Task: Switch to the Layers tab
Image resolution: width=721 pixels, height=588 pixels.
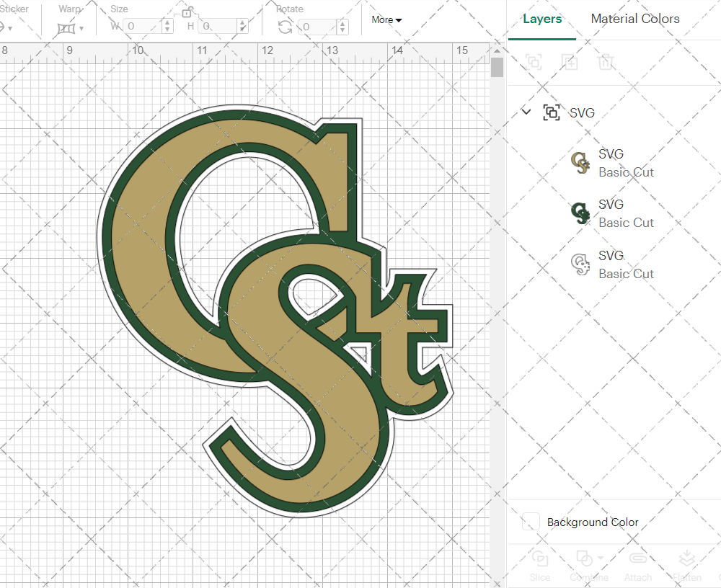Action: (542, 19)
